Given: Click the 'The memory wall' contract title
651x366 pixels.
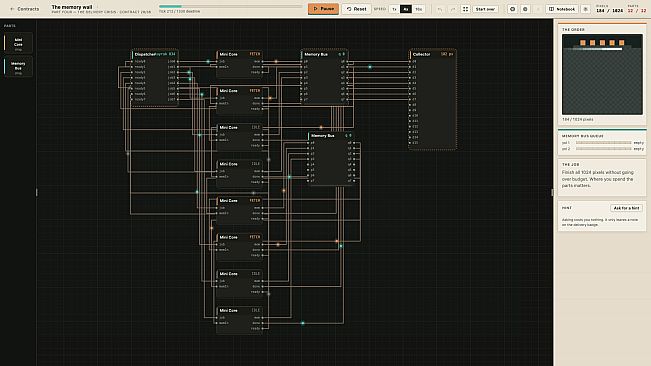Looking at the screenshot, I should tap(72, 7).
